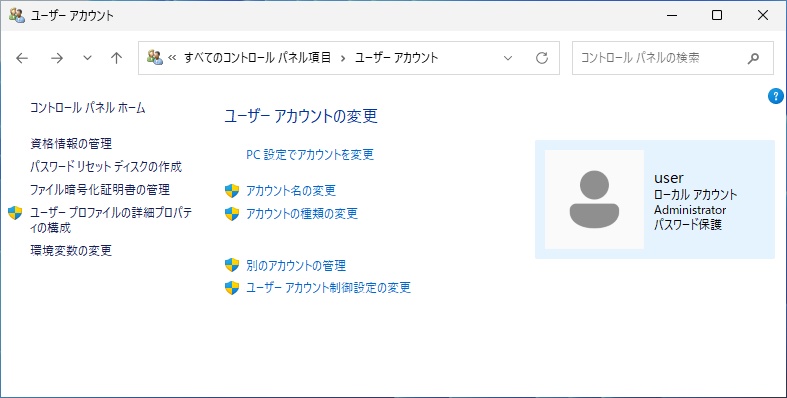The image size is (787, 398).
Task: Click shield icon beside ユーザー アカウント制御設定の変更
Action: [232, 288]
